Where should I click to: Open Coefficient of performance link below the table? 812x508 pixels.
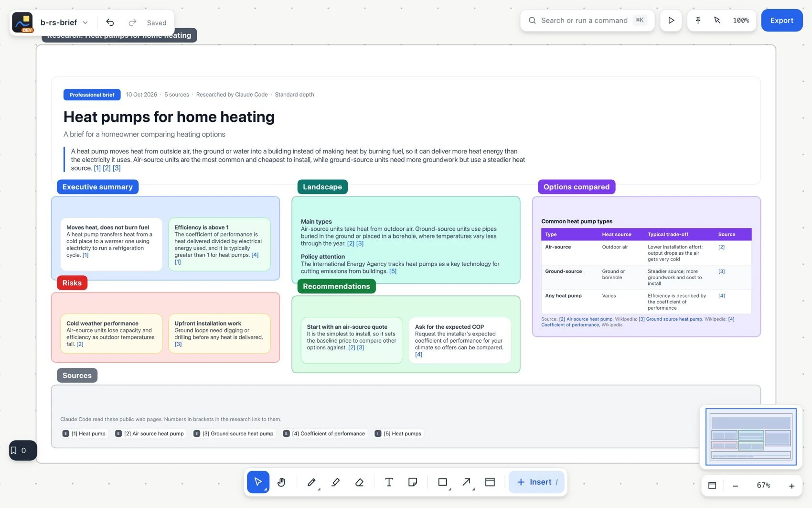pos(570,325)
